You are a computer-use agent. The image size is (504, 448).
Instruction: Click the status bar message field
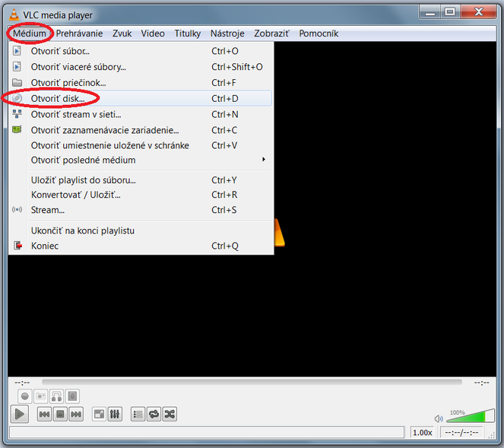pyautogui.click(x=207, y=432)
